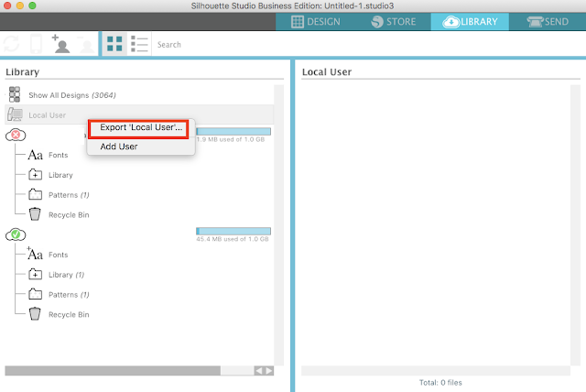586x392 pixels.
Task: Switch to list view
Action: [x=139, y=44]
